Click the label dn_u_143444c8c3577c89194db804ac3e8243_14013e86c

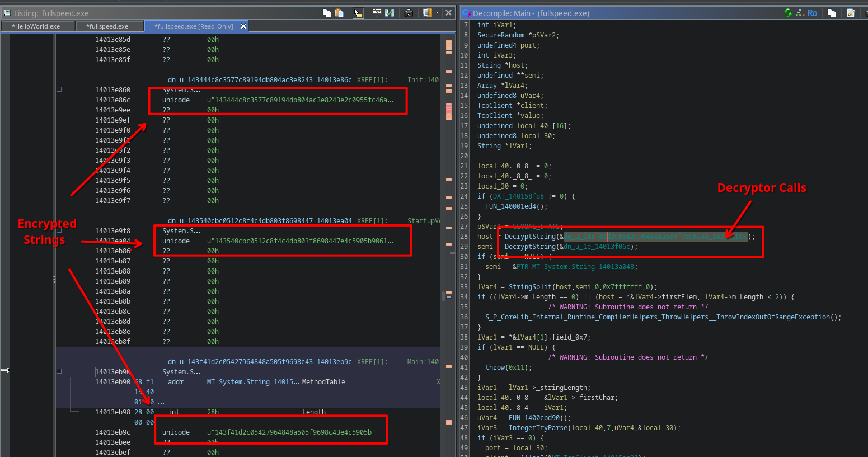coord(260,80)
